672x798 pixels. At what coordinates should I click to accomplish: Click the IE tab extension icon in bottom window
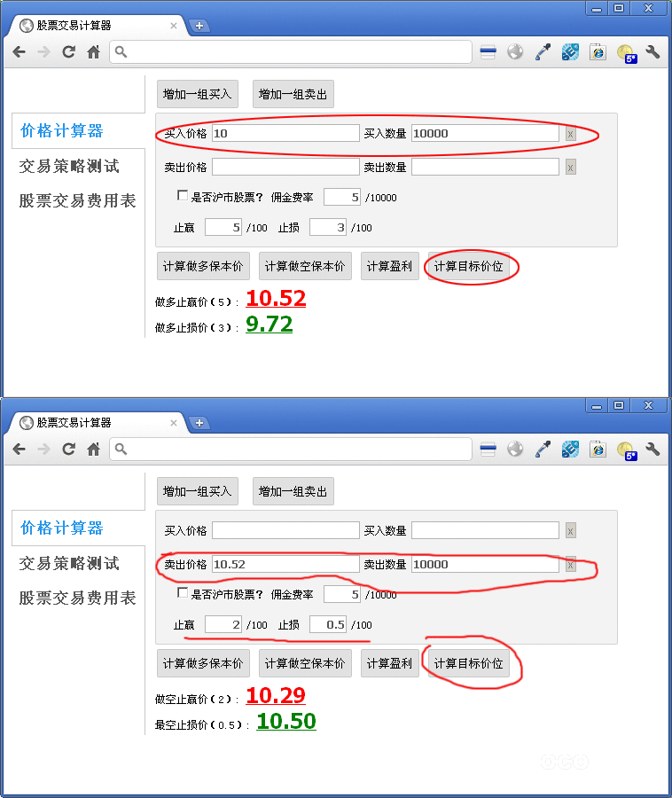[598, 449]
